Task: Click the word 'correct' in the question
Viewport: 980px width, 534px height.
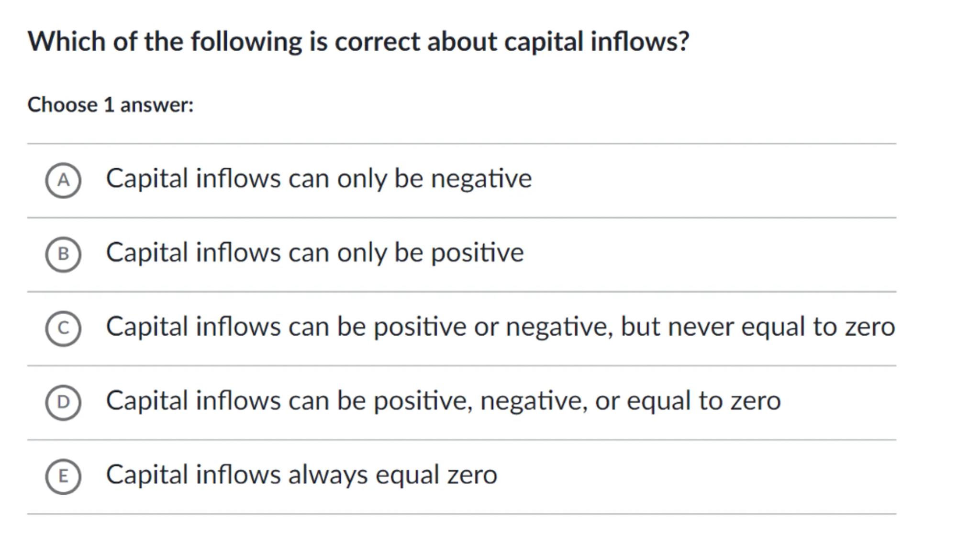Action: tap(377, 42)
